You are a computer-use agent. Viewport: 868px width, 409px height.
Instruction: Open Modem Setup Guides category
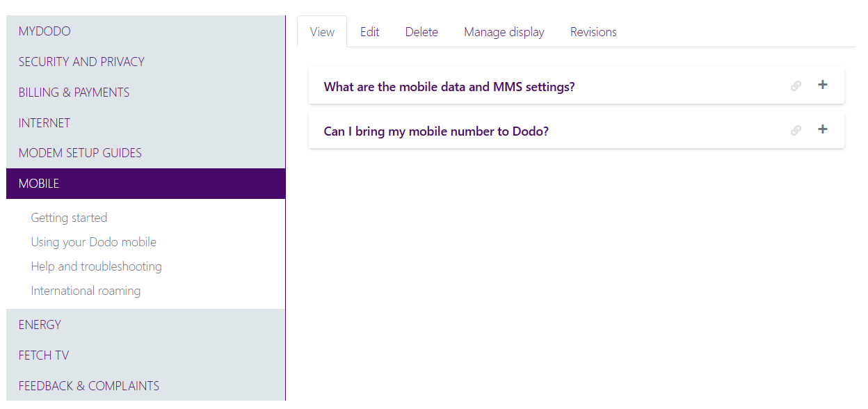(x=80, y=153)
